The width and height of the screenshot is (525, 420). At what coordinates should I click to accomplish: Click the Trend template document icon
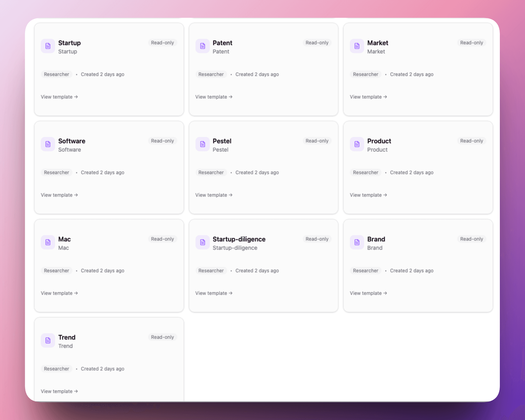pyautogui.click(x=48, y=340)
